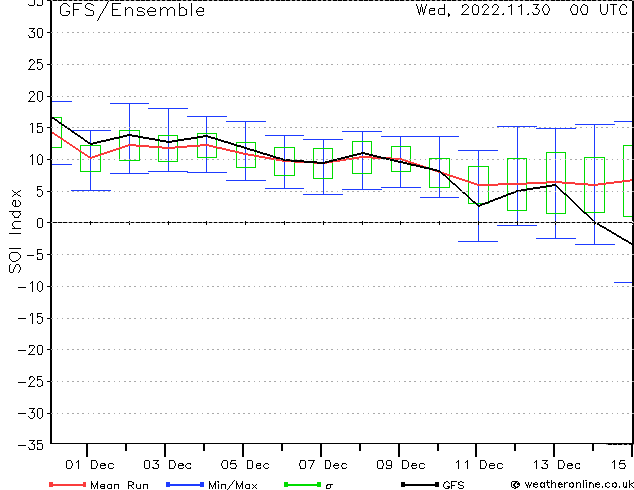The width and height of the screenshot is (634, 490).
Task: Click the GFS legend label
Action: (453, 485)
